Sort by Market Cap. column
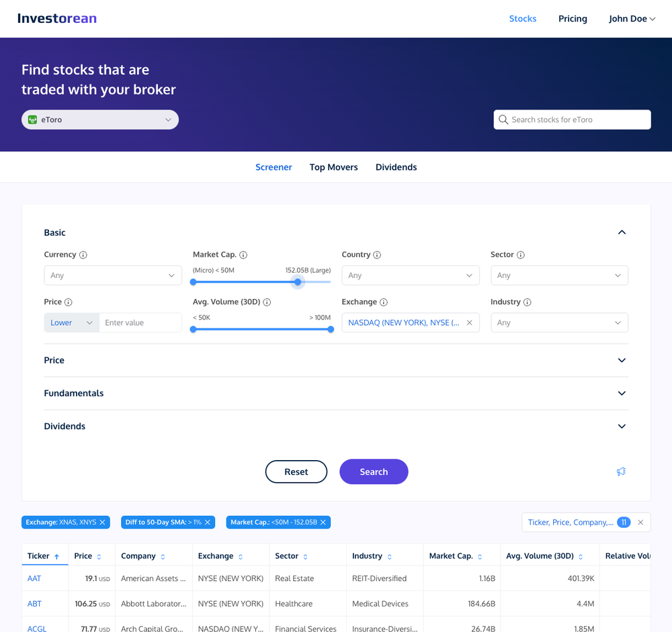 coord(462,555)
